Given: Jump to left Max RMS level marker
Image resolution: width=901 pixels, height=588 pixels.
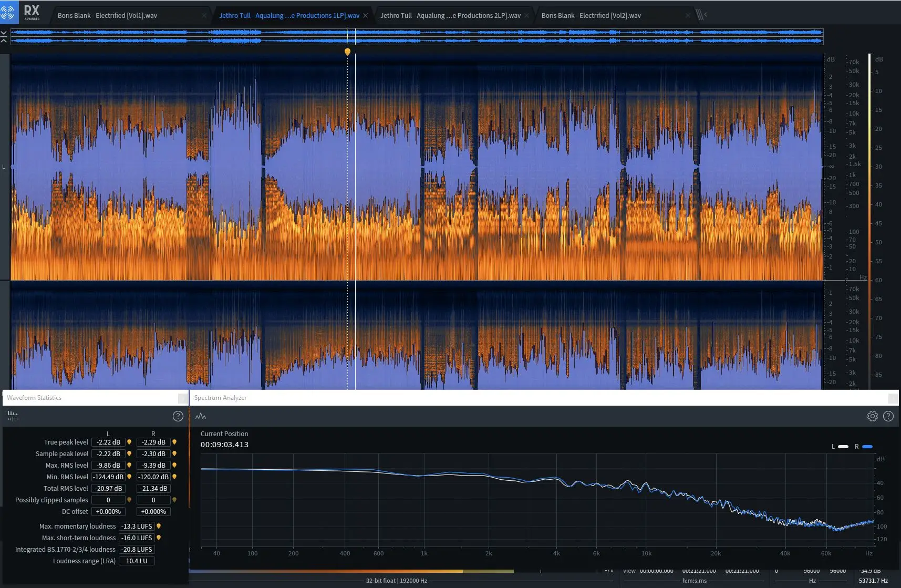Looking at the screenshot, I should pos(129,465).
